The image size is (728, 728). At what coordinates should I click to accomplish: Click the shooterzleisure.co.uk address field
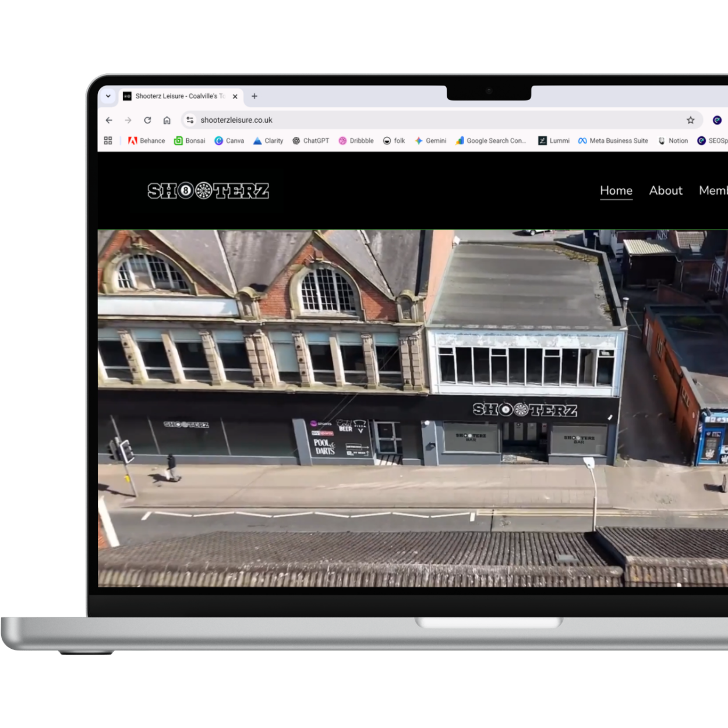[441, 120]
